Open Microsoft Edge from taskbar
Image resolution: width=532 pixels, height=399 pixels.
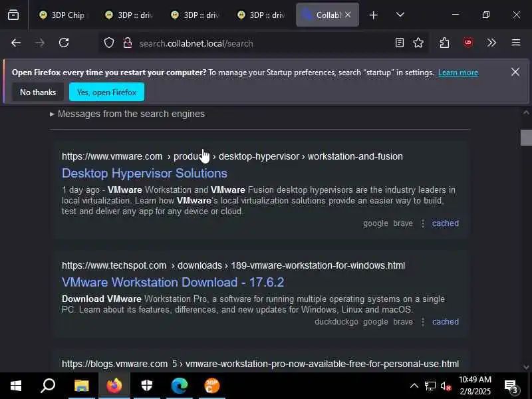pyautogui.click(x=180, y=386)
